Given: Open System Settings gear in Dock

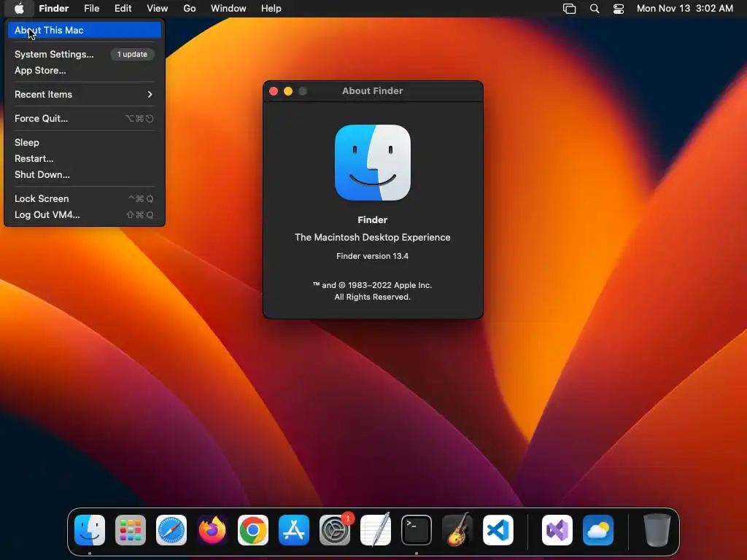Looking at the screenshot, I should (334, 530).
